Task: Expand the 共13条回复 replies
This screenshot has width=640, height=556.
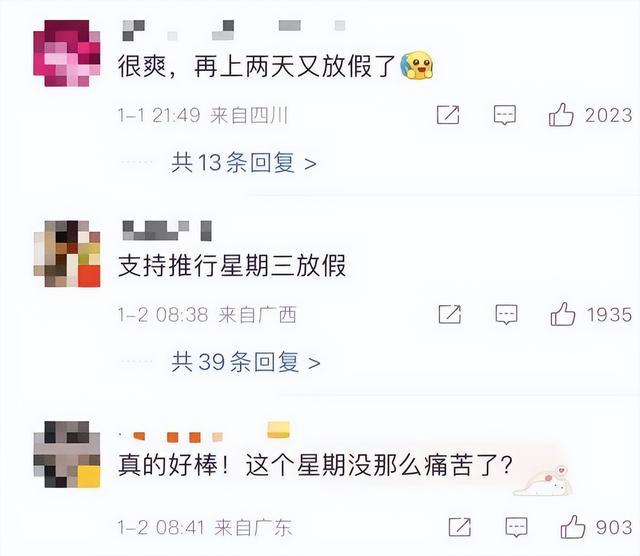Action: point(244,163)
